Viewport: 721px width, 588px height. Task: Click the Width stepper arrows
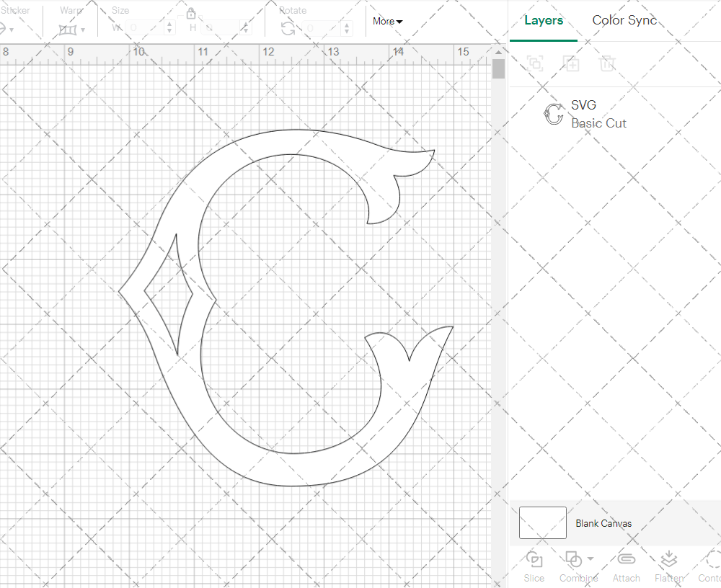coord(169,27)
